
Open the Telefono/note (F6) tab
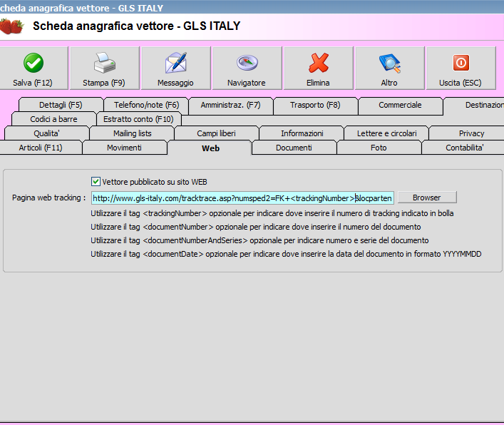pos(146,105)
